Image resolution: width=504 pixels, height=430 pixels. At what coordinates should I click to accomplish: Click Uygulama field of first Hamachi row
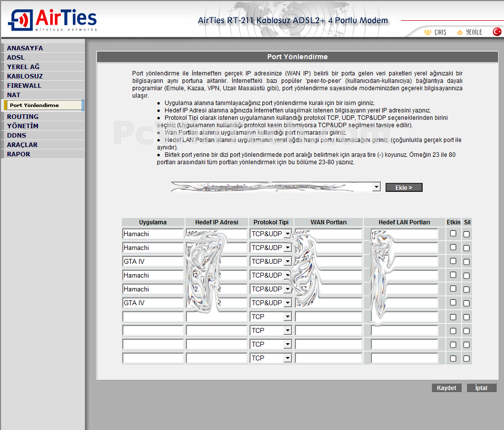(x=153, y=234)
